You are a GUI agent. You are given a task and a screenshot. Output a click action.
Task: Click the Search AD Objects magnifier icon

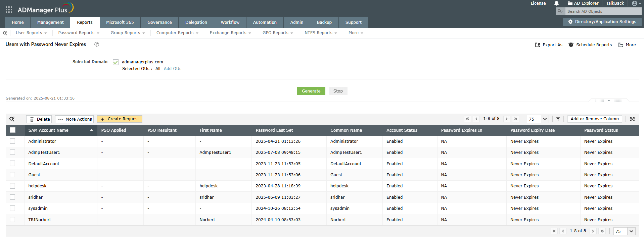click(560, 11)
